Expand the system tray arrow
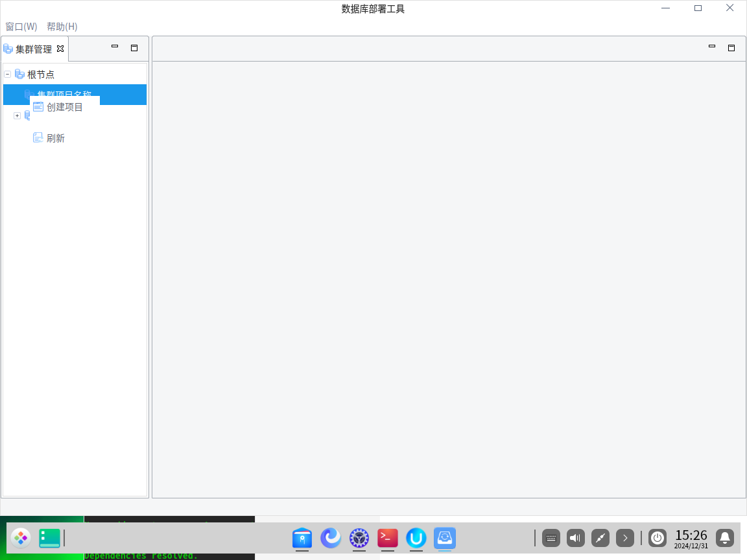The height and width of the screenshot is (560, 747). tap(625, 538)
